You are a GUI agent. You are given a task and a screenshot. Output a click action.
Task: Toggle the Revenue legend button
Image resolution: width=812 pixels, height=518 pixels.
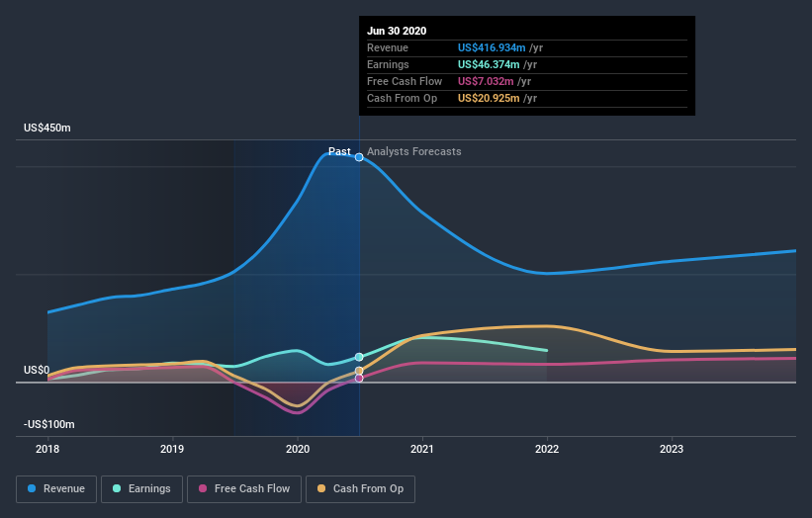56,489
